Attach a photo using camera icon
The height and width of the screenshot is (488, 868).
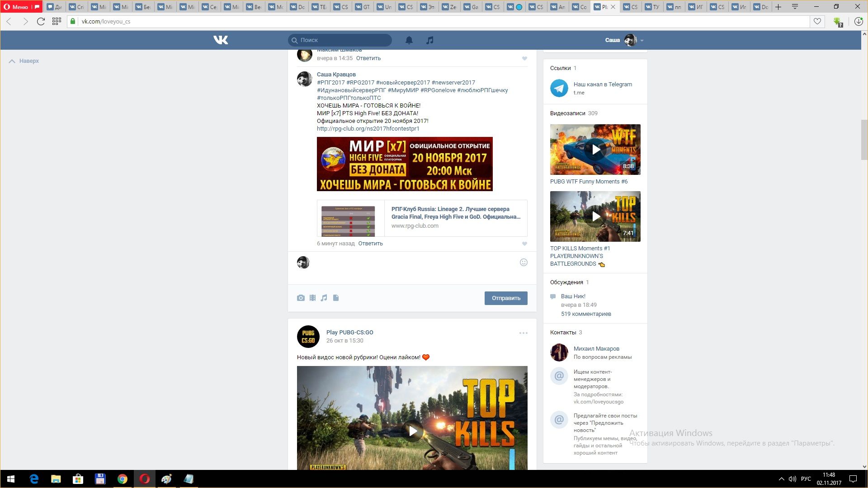301,298
